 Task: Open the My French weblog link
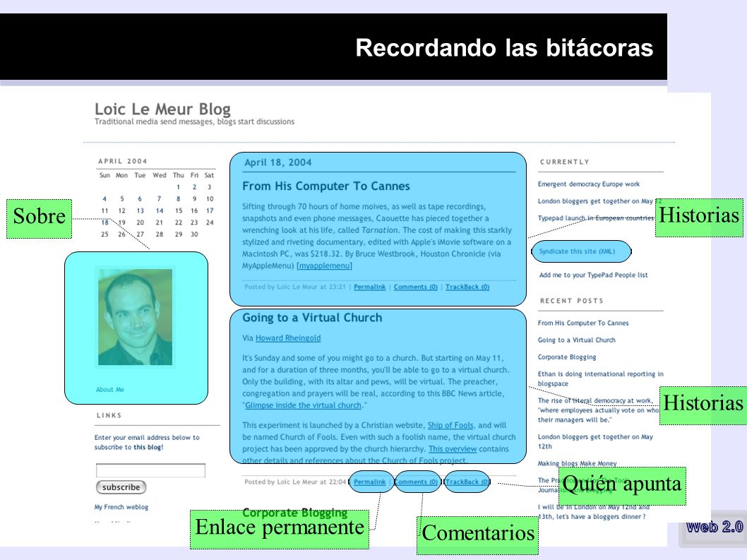pos(121,507)
